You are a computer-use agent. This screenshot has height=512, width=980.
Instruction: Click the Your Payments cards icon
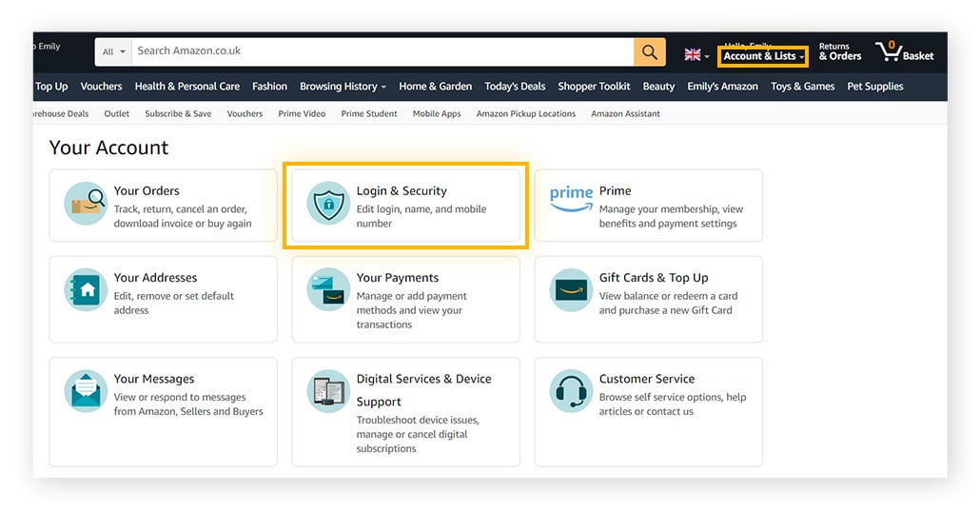pyautogui.click(x=327, y=290)
